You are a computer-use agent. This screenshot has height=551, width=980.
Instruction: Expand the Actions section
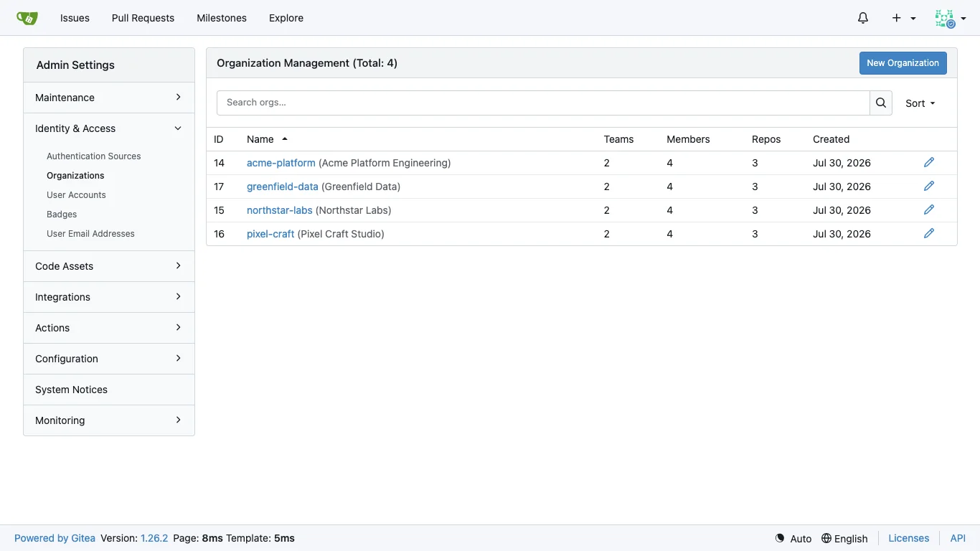(x=109, y=328)
